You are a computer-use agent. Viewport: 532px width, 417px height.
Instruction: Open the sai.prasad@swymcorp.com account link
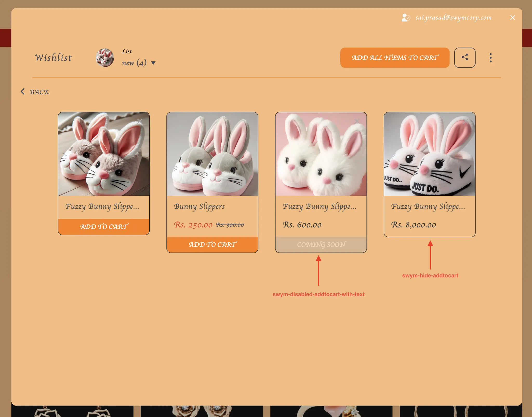(453, 18)
